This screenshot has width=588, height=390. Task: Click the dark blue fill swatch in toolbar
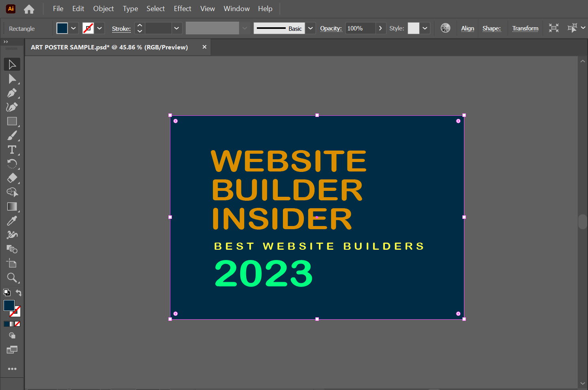pos(8,305)
